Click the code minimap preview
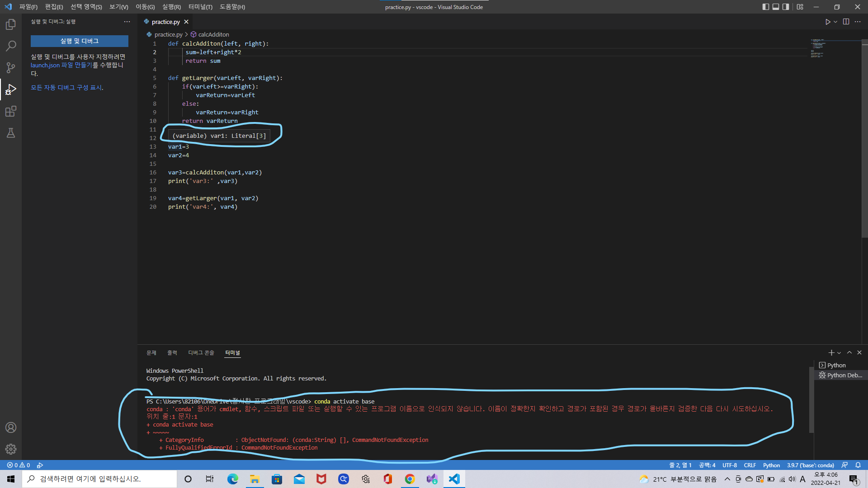Image resolution: width=868 pixels, height=488 pixels. 818,48
